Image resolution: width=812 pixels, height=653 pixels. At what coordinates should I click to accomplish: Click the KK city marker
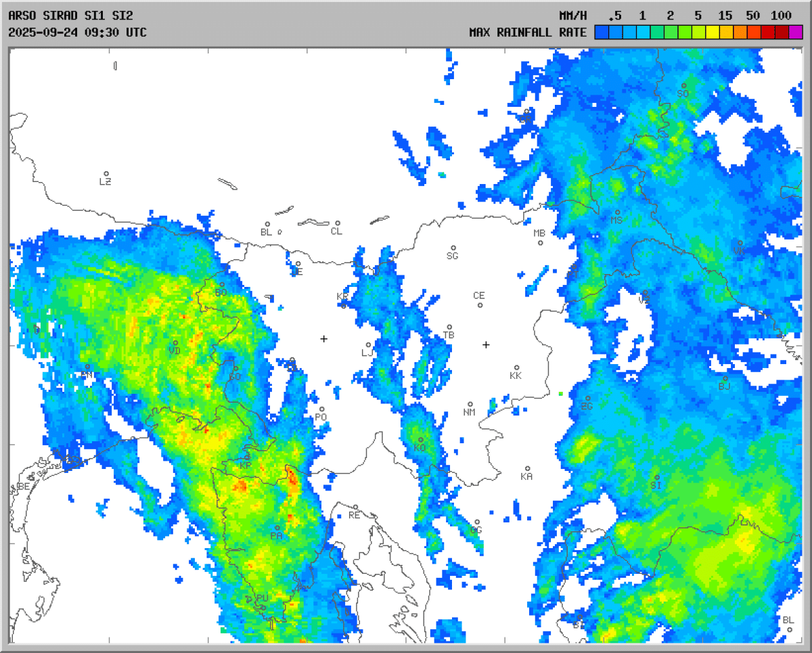click(x=517, y=367)
